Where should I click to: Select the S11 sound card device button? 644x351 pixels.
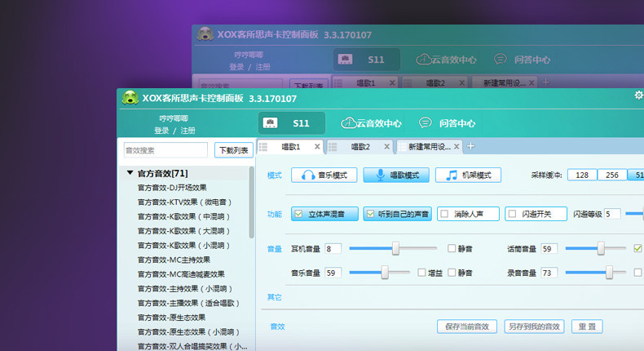pyautogui.click(x=292, y=123)
